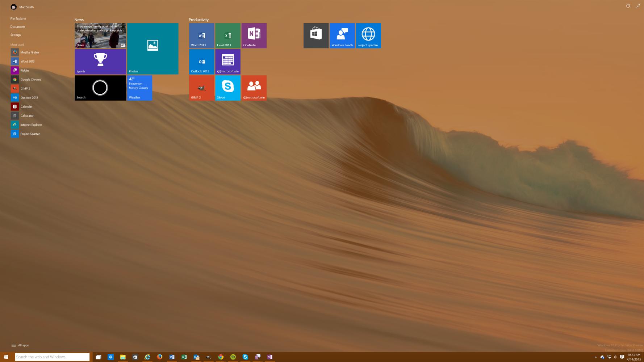644x362 pixels.
Task: Click the Power button icon
Action: [x=628, y=5]
